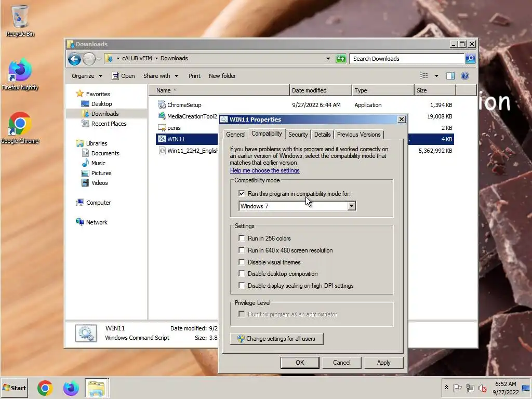Click the Search Downloads field
The height and width of the screenshot is (399, 532).
tap(407, 59)
